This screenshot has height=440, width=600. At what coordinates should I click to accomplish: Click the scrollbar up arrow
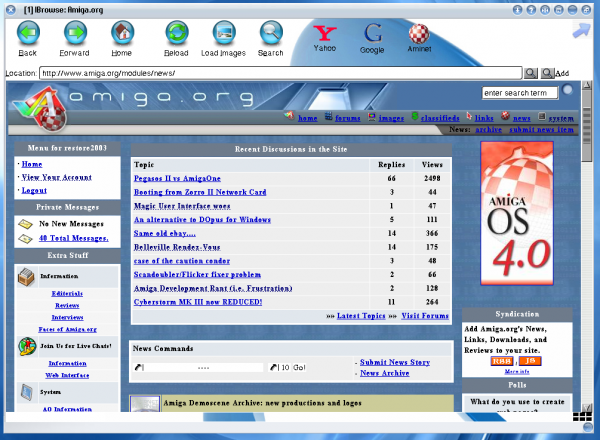(586, 85)
